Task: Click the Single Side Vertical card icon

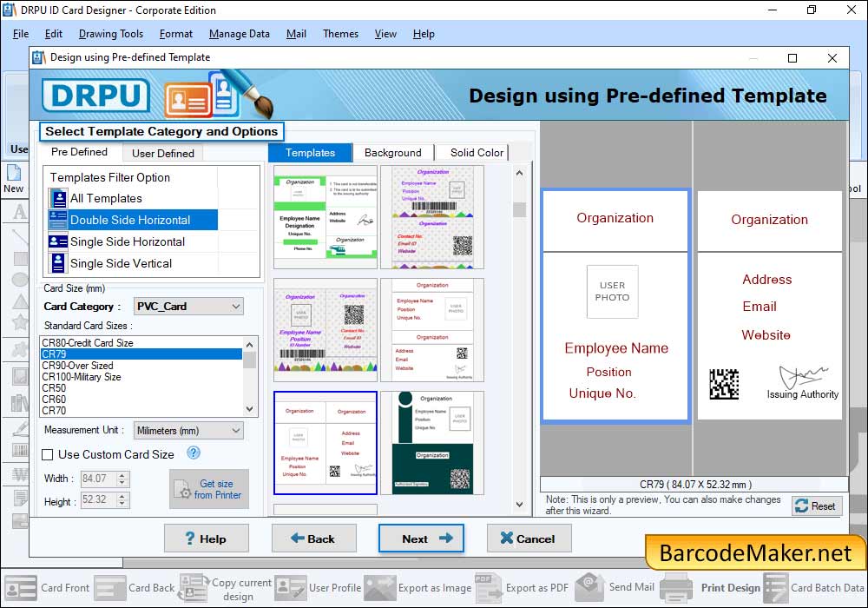Action: (x=58, y=263)
